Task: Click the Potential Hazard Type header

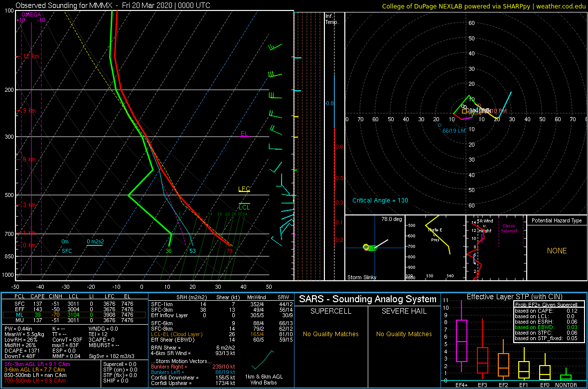Action: (557, 221)
